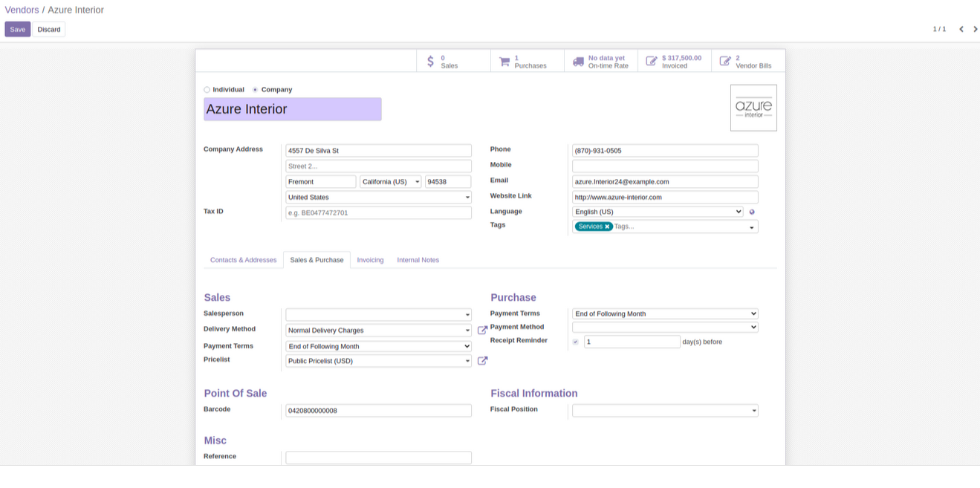Click the Save button
The width and height of the screenshot is (980, 488).
pos(17,29)
